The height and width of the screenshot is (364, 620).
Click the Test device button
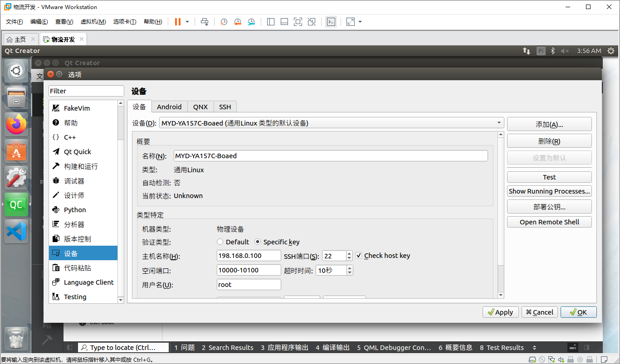coord(549,177)
